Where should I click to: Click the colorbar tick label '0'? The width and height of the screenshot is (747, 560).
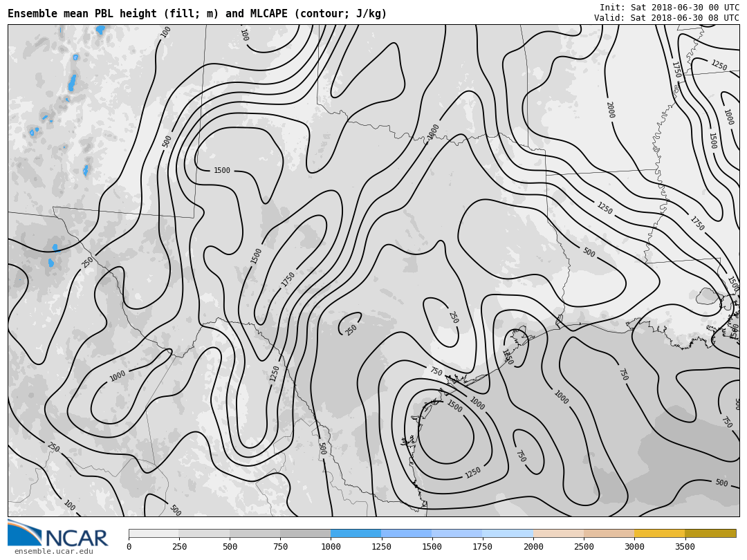click(129, 547)
